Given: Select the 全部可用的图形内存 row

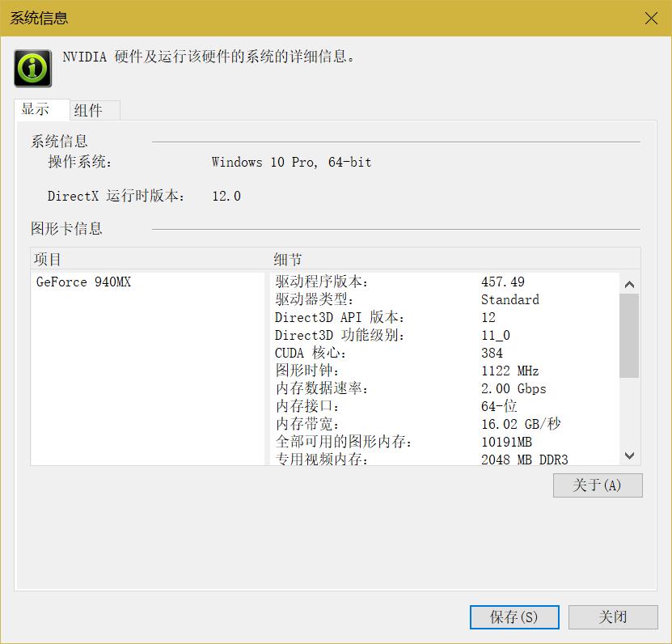Looking at the screenshot, I should [x=445, y=442].
